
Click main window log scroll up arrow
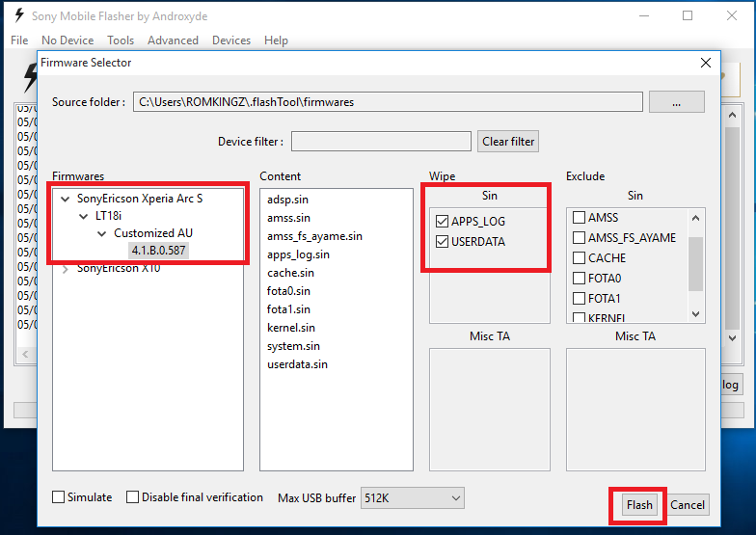[732, 115]
